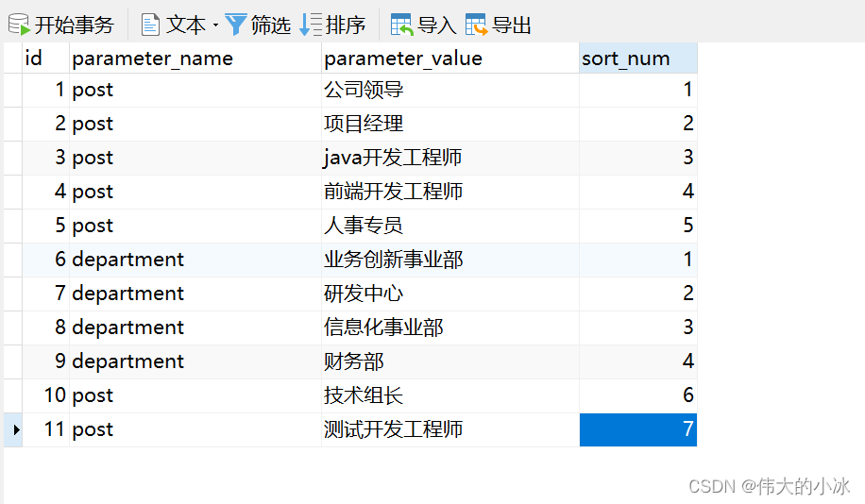
Task: Click id cell 3 of java开发工程师 row
Action: 45,158
